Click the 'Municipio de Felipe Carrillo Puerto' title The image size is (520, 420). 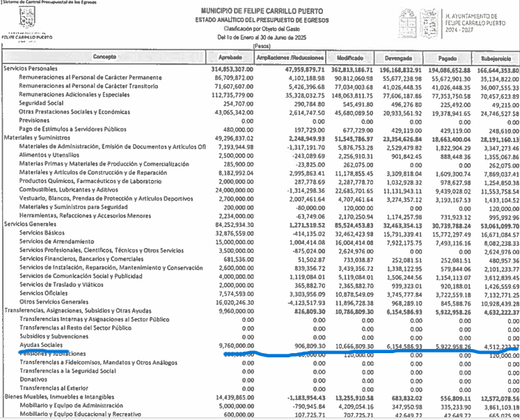pyautogui.click(x=260, y=10)
